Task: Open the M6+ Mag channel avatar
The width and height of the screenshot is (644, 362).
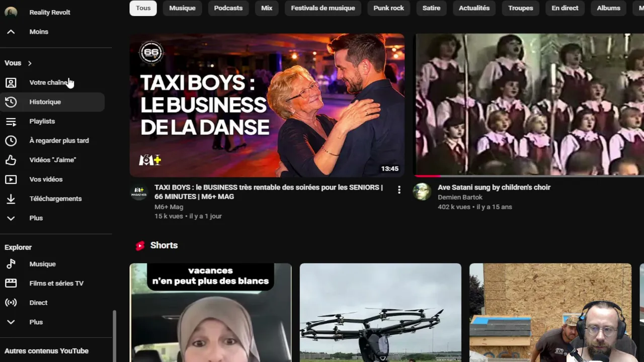Action: [x=139, y=192]
